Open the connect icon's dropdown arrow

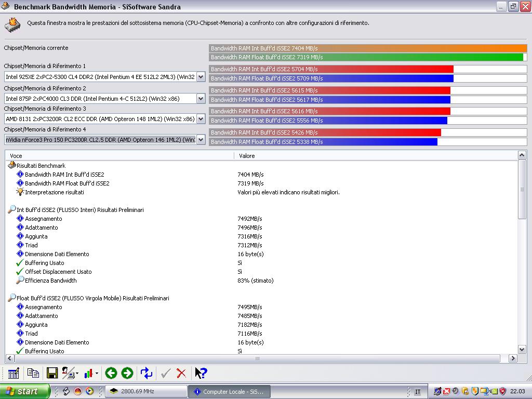pos(77,374)
